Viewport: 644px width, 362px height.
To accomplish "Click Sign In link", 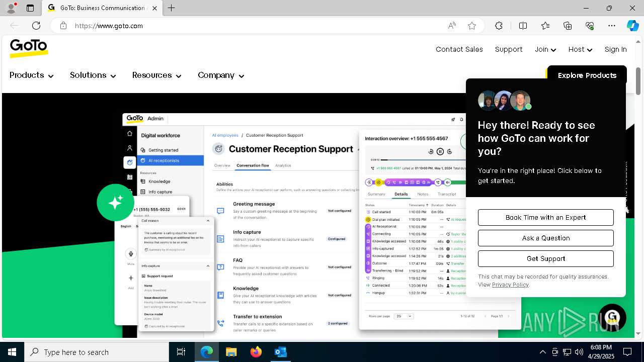I will [615, 49].
